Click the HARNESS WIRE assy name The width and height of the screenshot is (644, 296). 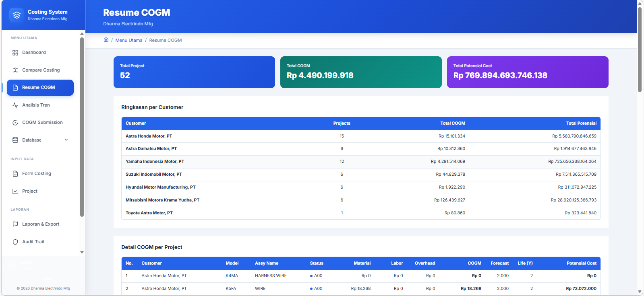pyautogui.click(x=271, y=276)
